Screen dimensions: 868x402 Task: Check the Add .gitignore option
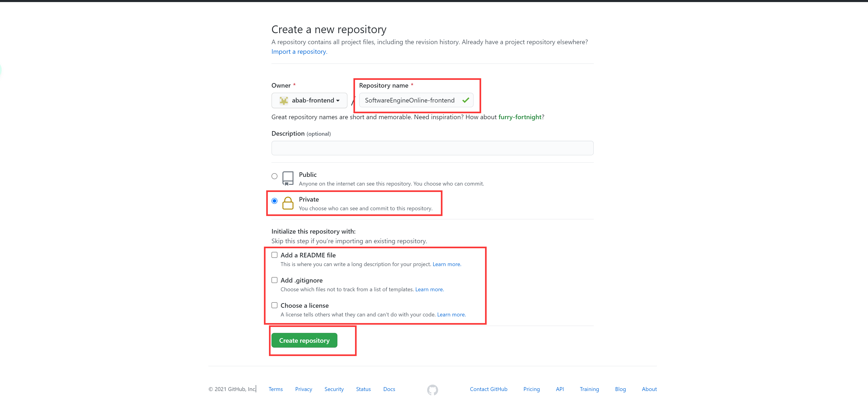pyautogui.click(x=275, y=280)
